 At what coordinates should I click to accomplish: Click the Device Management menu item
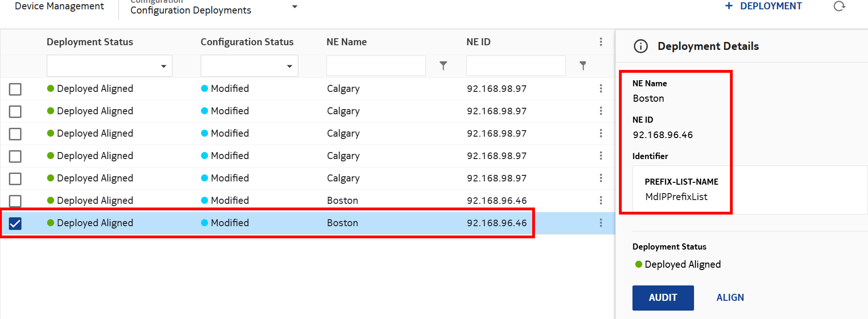(59, 7)
